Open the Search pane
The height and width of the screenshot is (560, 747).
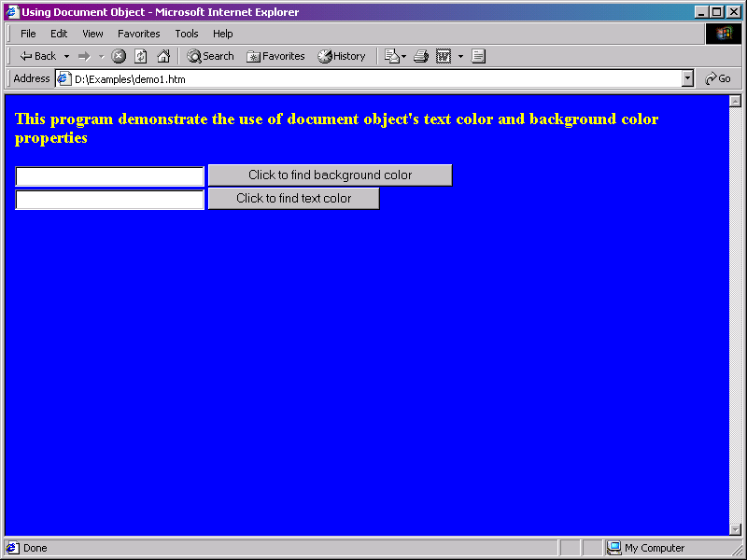[210, 56]
